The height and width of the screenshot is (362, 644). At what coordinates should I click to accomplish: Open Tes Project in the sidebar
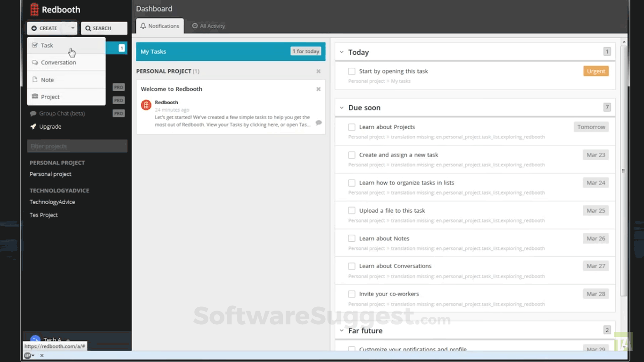[44, 215]
